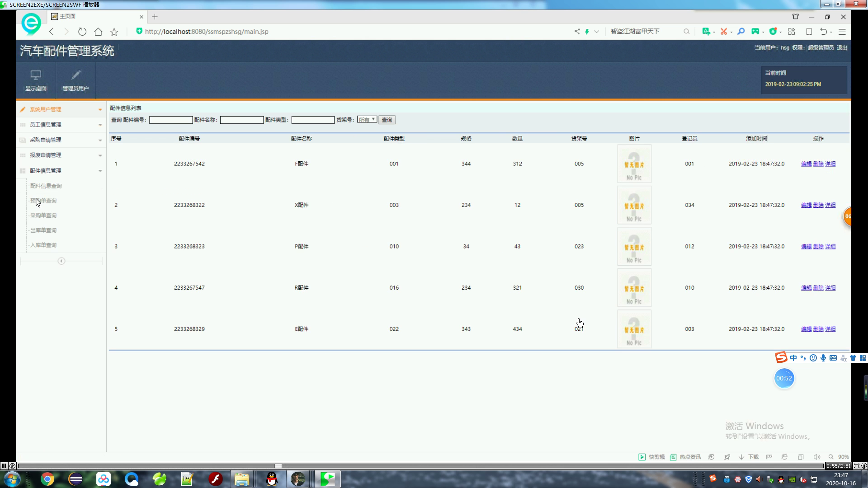Click the Windows Start button
The height and width of the screenshot is (488, 868).
click(12, 479)
